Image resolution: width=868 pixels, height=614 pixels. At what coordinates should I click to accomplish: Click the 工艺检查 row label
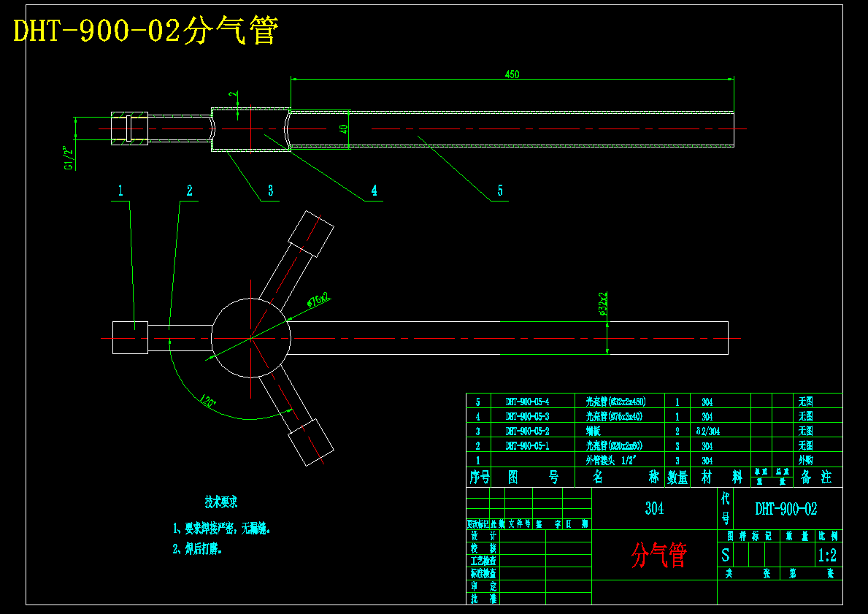tap(483, 561)
